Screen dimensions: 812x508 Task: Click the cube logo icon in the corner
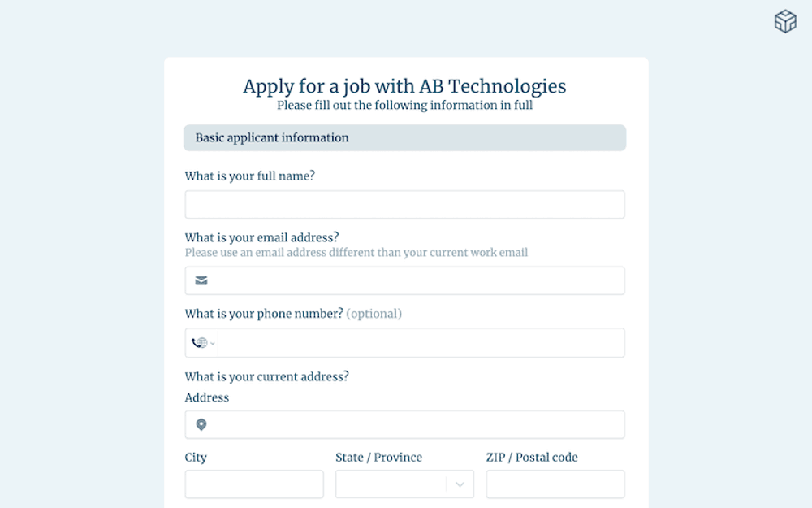pos(785,22)
